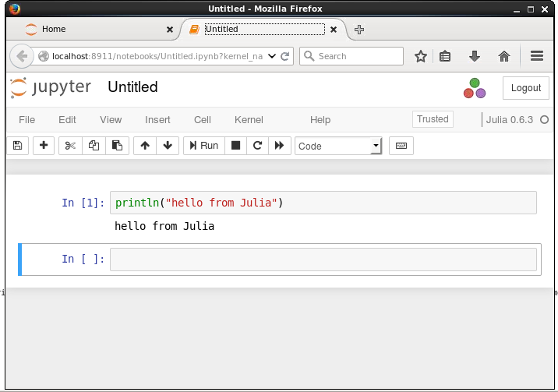Open the command palette keyboard icon

click(x=401, y=146)
